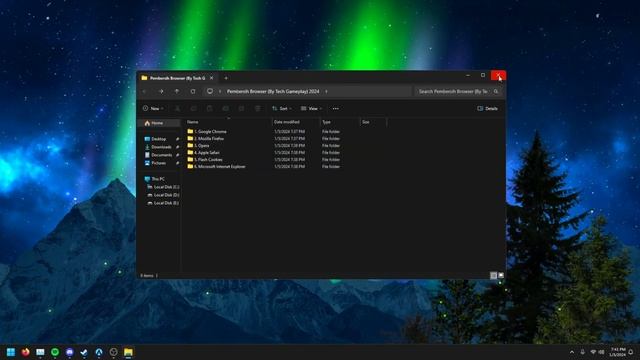Switch to large thumbnails view icon

[501, 276]
